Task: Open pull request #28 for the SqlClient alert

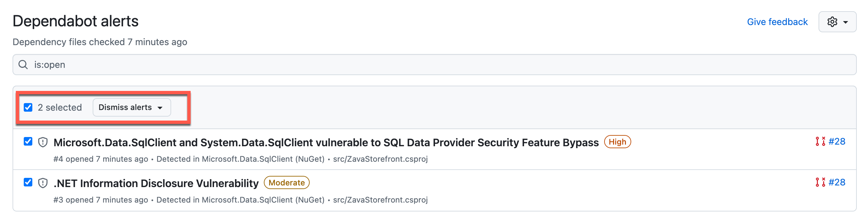Action: point(836,142)
